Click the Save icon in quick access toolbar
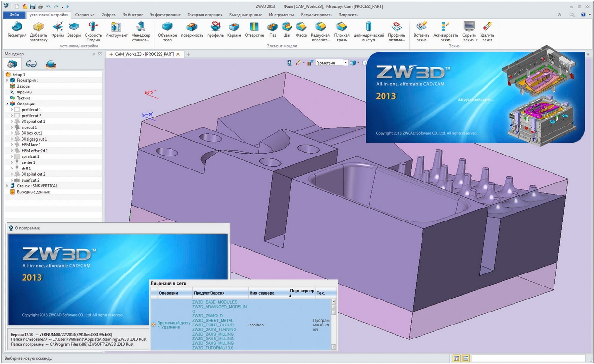The width and height of the screenshot is (594, 364). (32, 7)
